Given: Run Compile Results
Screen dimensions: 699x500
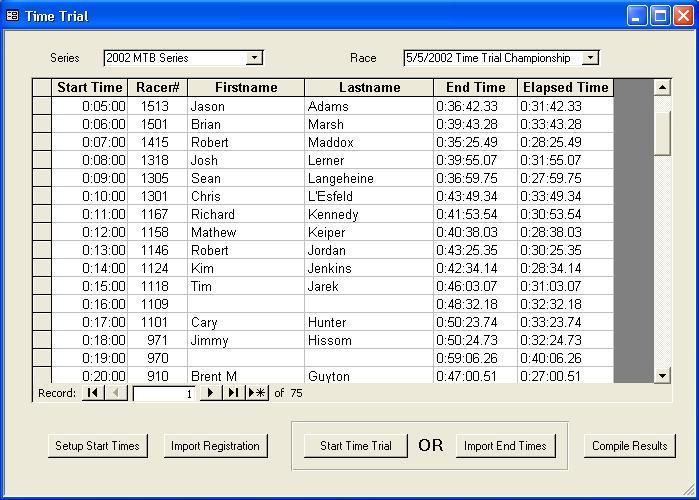Looking at the screenshot, I should point(630,446).
